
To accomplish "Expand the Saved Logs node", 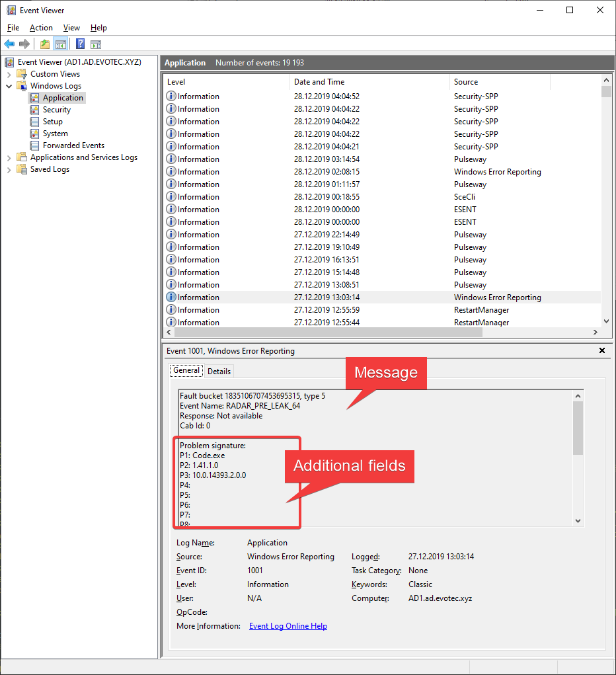I will [x=9, y=169].
